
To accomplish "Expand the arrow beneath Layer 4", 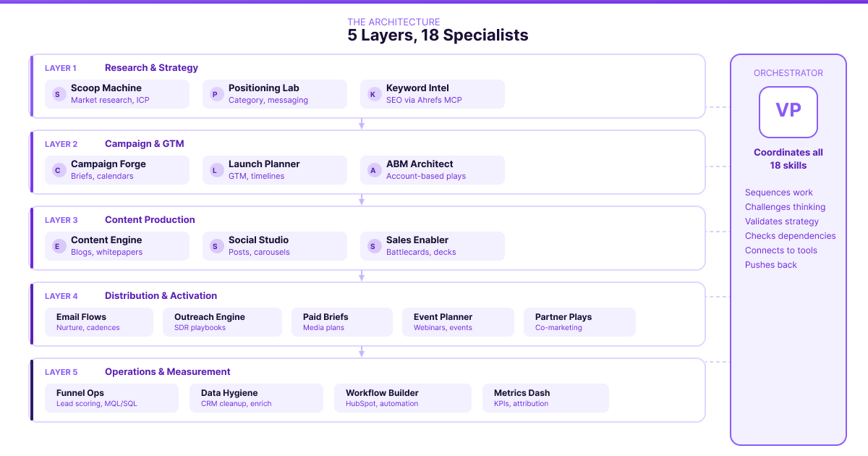I will [x=362, y=352].
